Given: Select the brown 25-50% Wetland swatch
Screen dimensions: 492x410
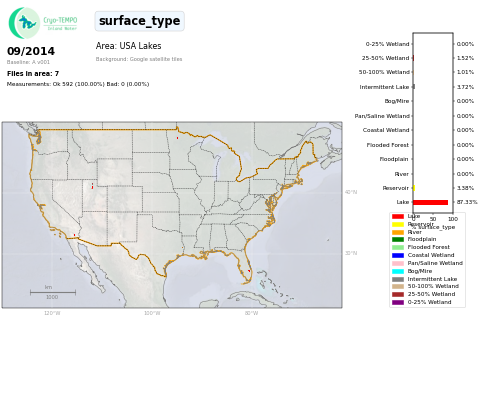Looking at the screenshot, I should [398, 294].
